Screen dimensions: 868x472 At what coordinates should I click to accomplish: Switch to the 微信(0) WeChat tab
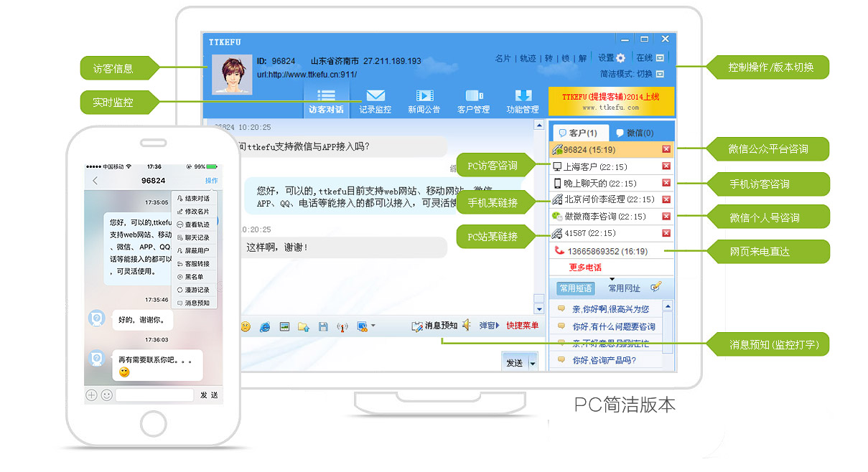coord(635,133)
